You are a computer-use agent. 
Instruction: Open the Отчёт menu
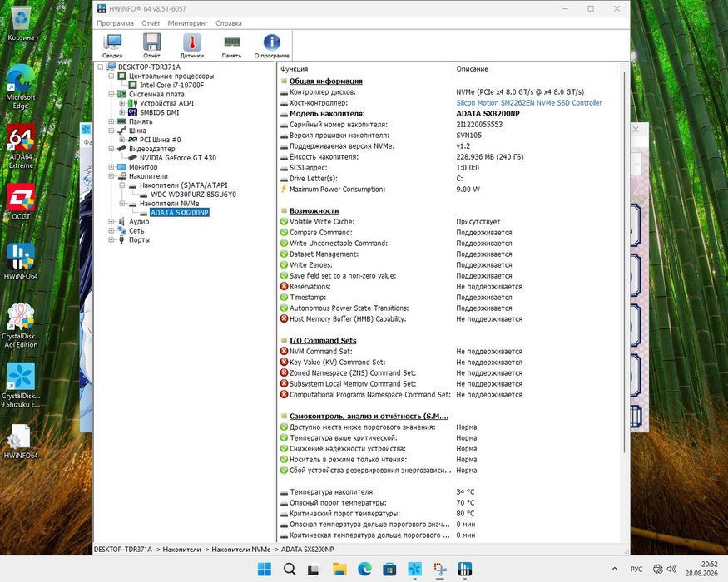click(151, 23)
